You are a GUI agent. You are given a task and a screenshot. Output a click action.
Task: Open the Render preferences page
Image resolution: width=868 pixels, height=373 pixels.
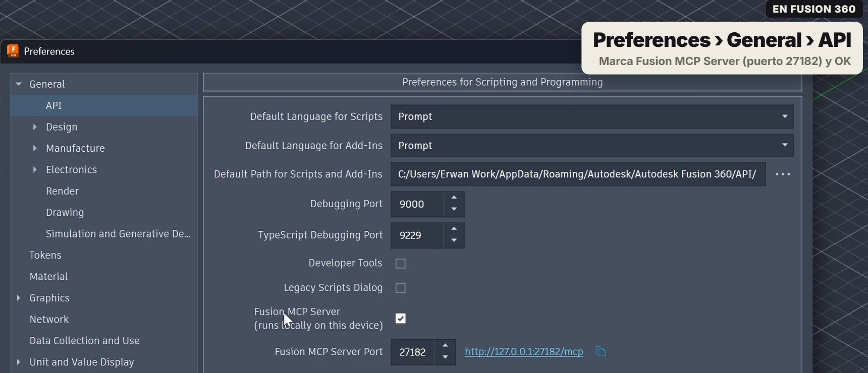pyautogui.click(x=62, y=191)
